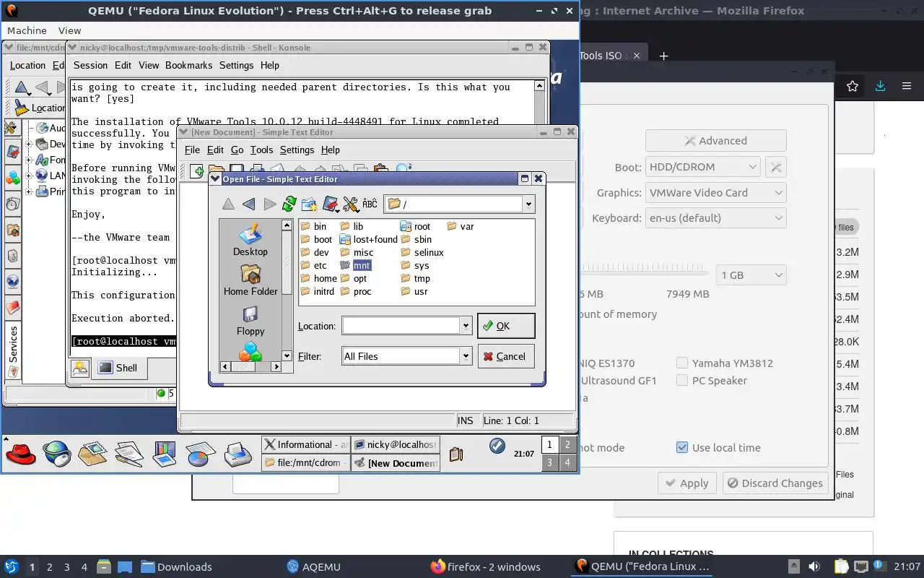Click the blue checkmark update tray icon
Screen dimensions: 924x578
pos(497,446)
